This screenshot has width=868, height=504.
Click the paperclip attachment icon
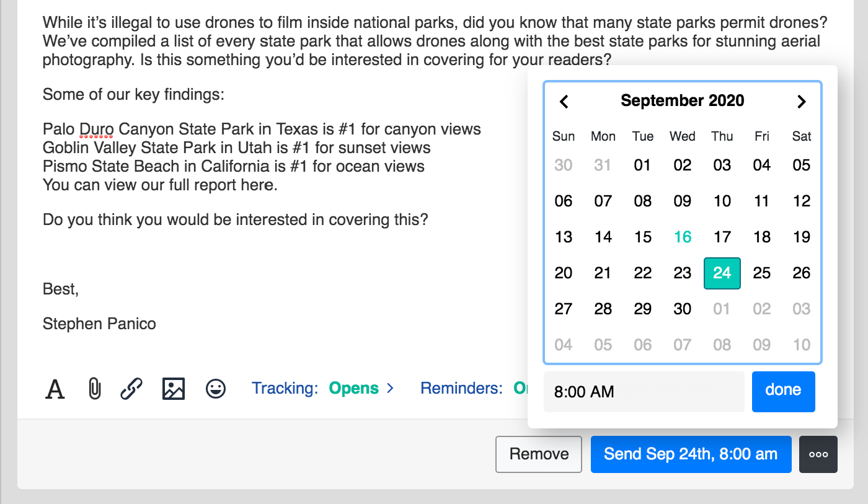(94, 389)
